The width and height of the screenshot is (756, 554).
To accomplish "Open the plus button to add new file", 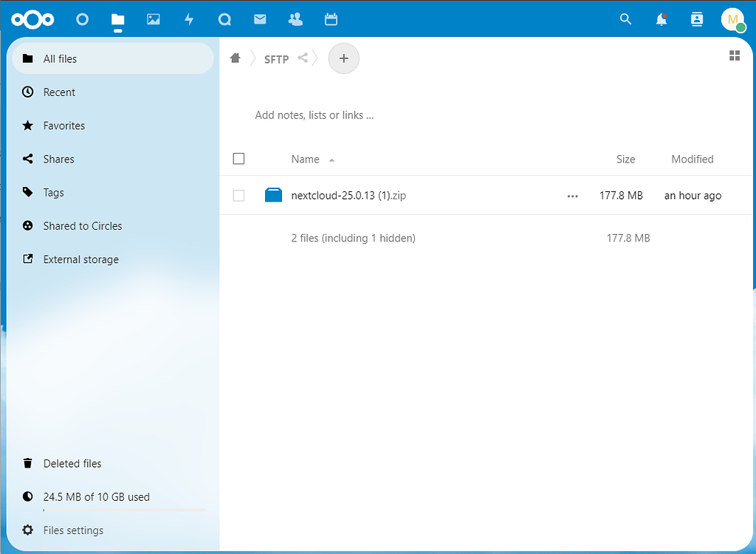I will (343, 58).
